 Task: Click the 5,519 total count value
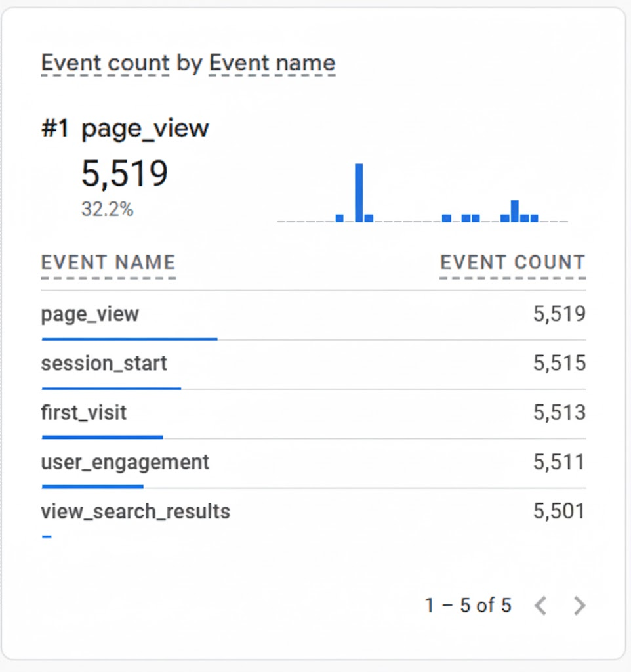tap(125, 173)
